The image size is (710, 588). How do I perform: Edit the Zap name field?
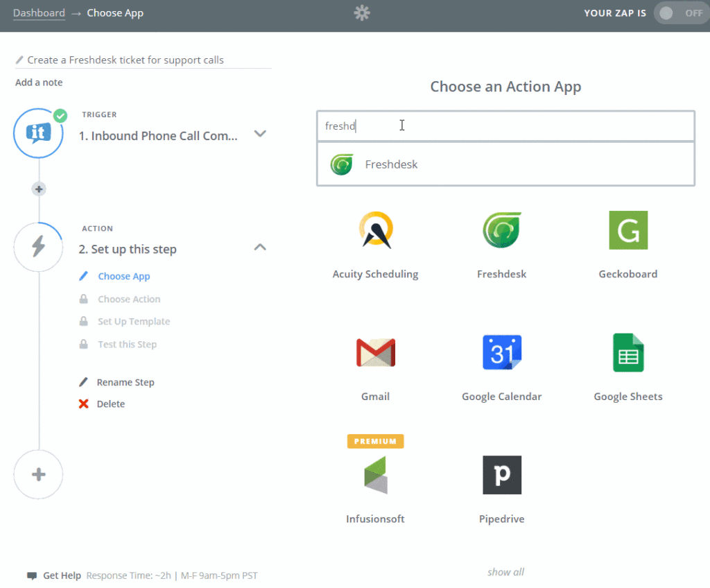[143, 60]
